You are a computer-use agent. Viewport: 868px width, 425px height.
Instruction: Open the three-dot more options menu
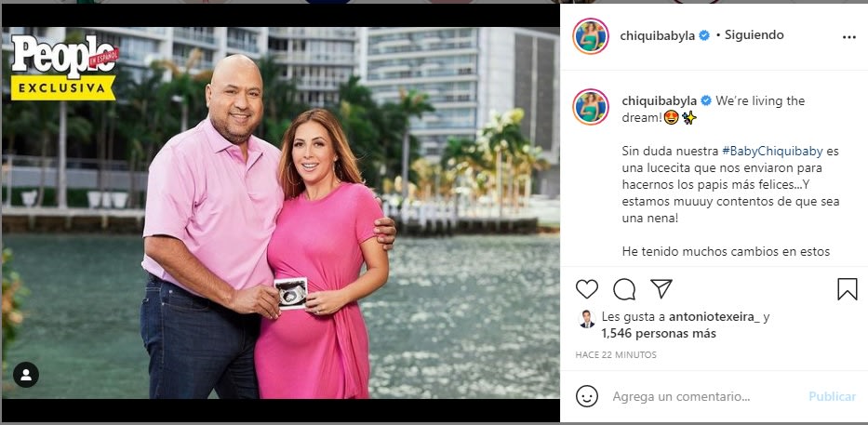coord(848,37)
